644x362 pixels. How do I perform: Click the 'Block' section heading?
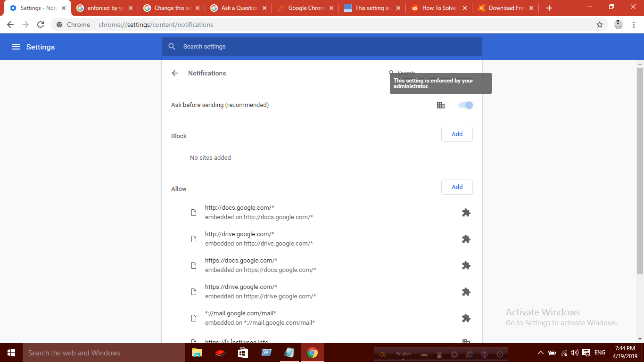179,136
